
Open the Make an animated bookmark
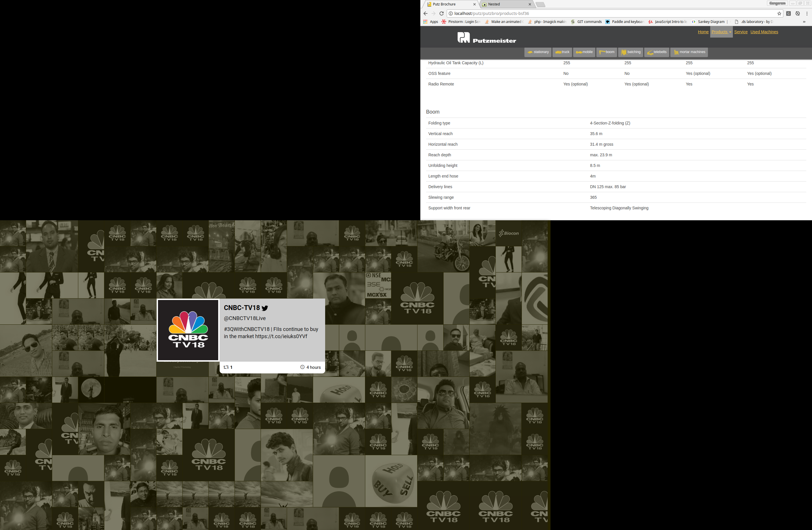point(504,22)
